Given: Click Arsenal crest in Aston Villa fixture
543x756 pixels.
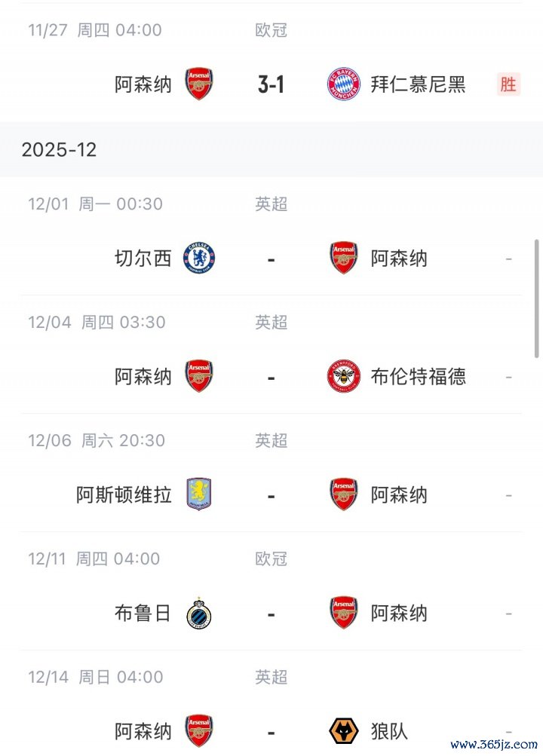Looking at the screenshot, I should coord(344,494).
